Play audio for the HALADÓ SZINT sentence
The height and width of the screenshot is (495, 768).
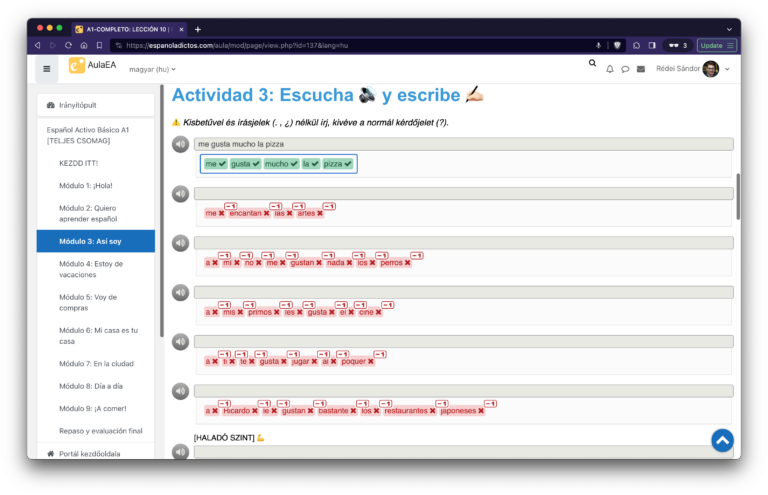[180, 451]
